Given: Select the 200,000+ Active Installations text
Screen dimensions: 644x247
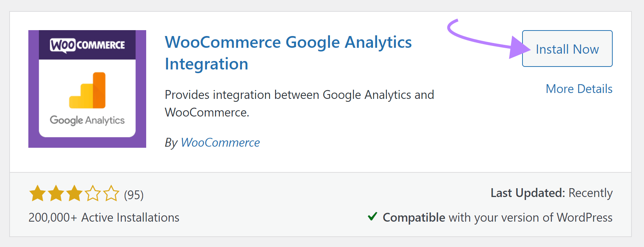Looking at the screenshot, I should (104, 217).
